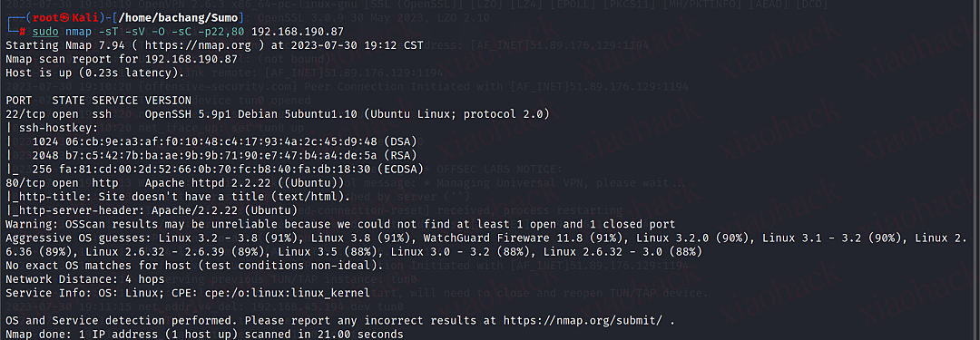980x340 pixels.
Task: Click the http-title script output line
Action: click(x=178, y=197)
